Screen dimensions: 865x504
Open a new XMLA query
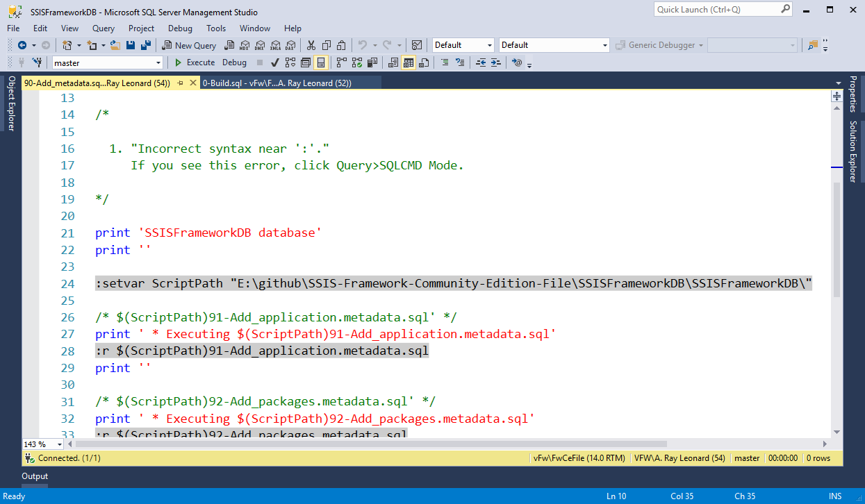pyautogui.click(x=275, y=45)
